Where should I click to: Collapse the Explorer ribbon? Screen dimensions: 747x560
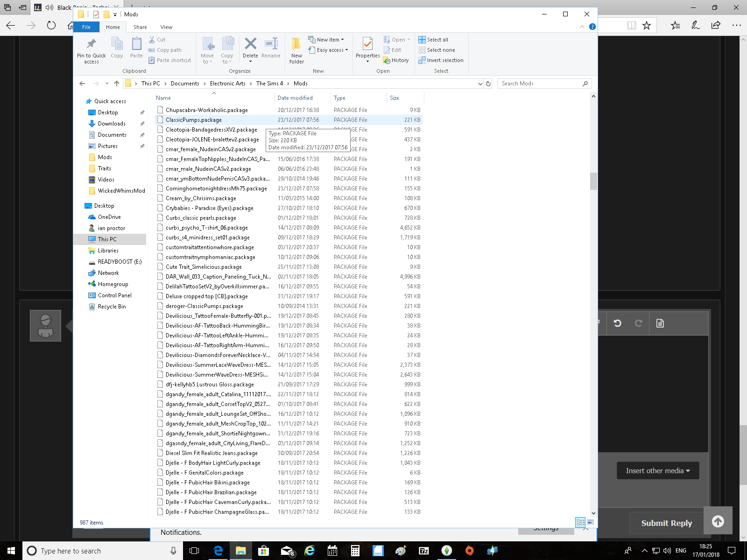[x=582, y=27]
